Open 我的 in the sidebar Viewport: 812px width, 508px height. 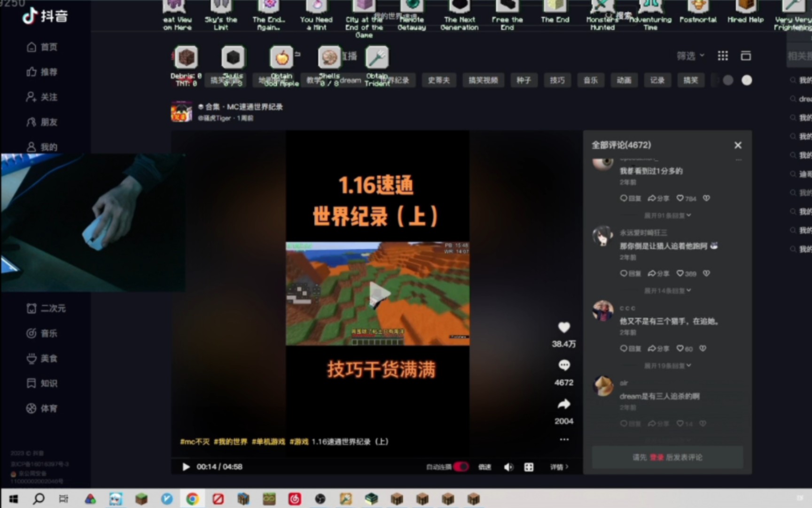tap(42, 147)
